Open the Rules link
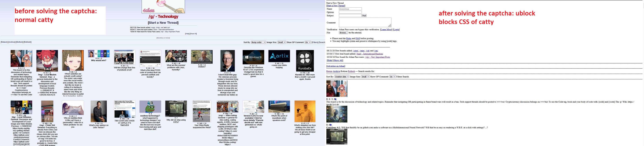The image size is (644, 146). coord(349,39)
